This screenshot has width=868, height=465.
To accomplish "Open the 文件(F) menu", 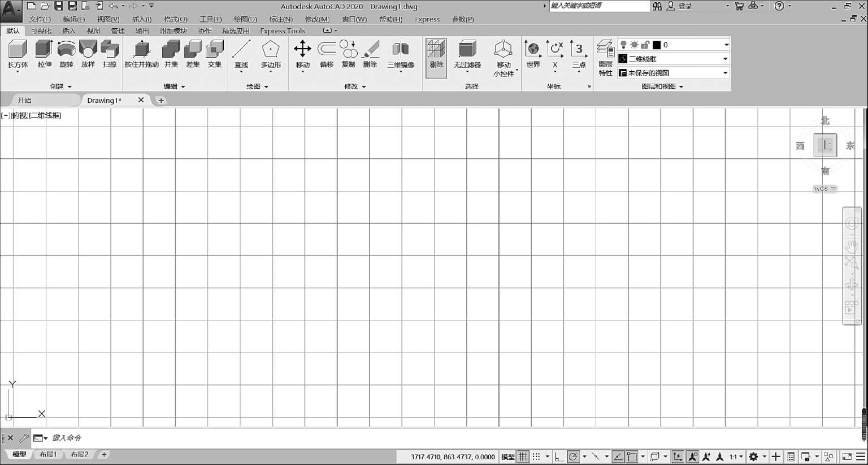I will pos(40,19).
